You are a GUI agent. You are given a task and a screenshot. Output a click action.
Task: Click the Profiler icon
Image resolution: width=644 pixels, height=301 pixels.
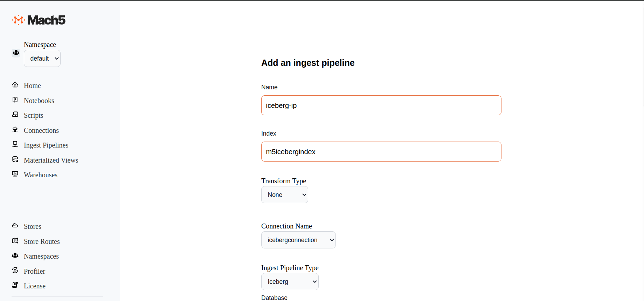(x=15, y=270)
